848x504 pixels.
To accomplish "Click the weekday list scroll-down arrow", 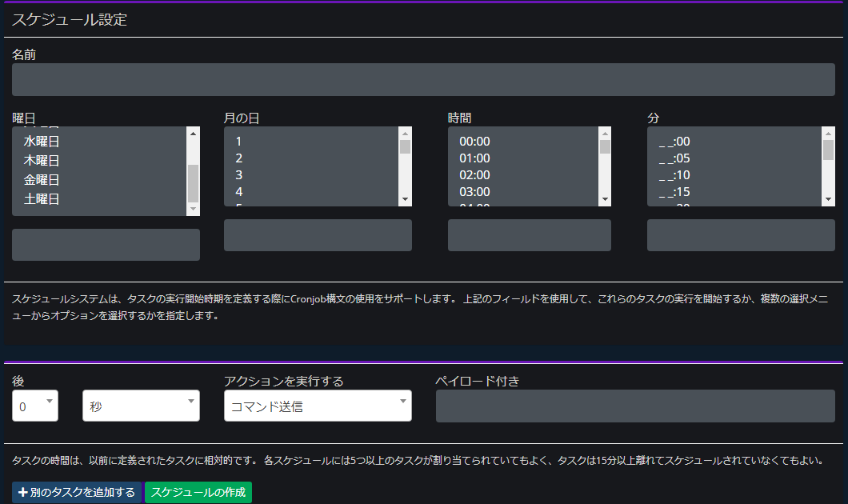I will [193, 210].
